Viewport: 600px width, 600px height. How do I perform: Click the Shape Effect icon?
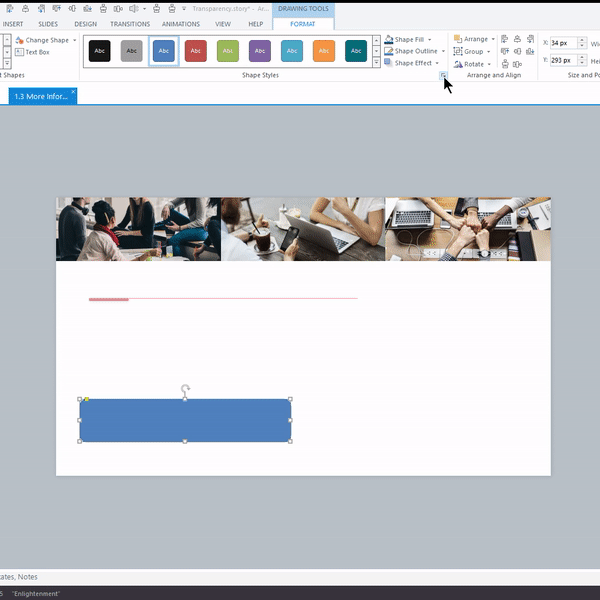pyautogui.click(x=389, y=63)
